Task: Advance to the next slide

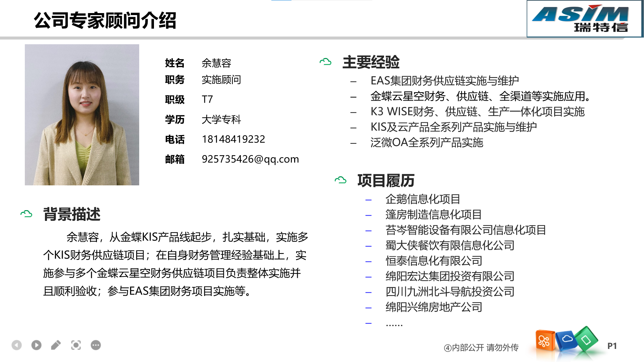Action: 36,345
